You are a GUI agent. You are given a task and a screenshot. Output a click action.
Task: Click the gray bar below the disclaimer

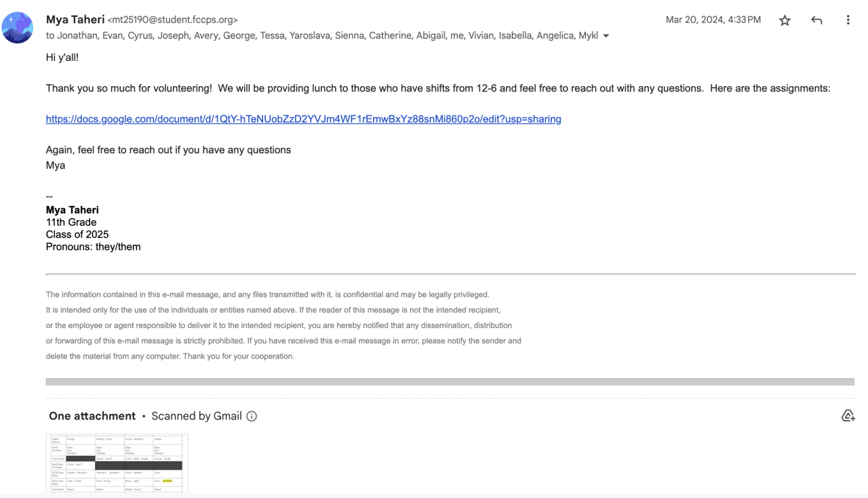pos(450,382)
